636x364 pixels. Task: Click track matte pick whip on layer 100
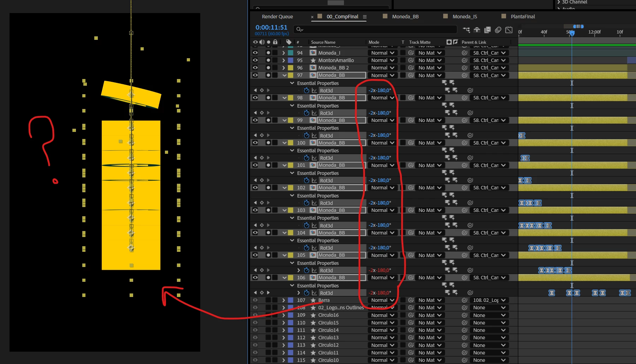(411, 142)
